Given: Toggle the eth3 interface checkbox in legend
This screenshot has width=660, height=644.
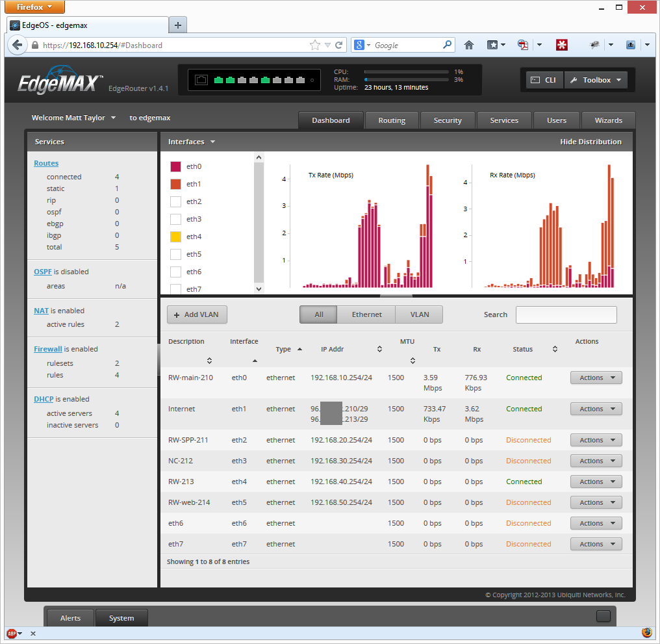Looking at the screenshot, I should [175, 219].
